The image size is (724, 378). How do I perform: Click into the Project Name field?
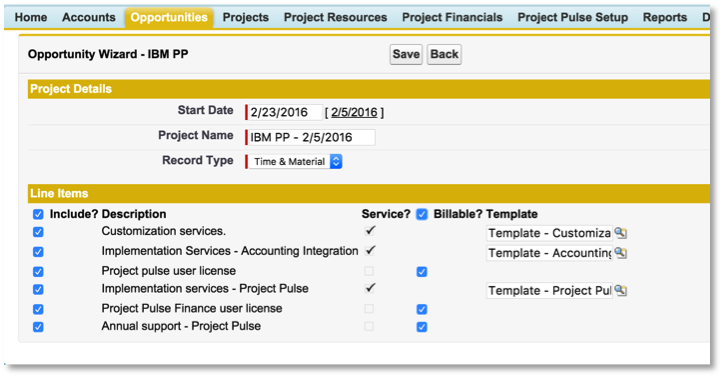pyautogui.click(x=312, y=137)
